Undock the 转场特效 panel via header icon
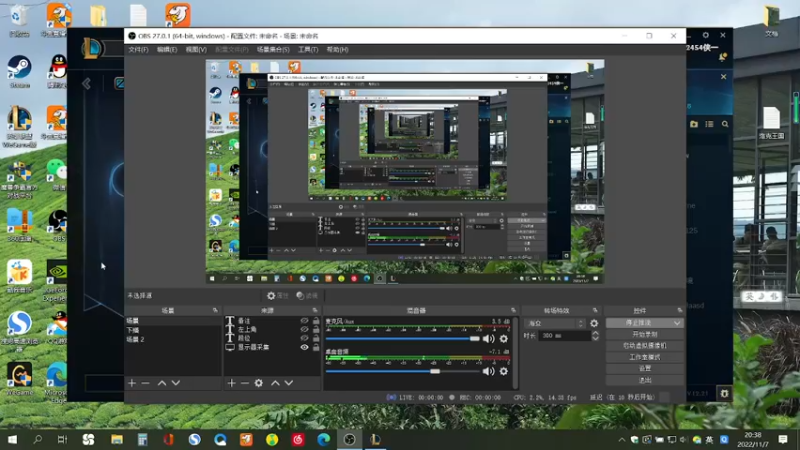800x450 pixels. point(595,310)
